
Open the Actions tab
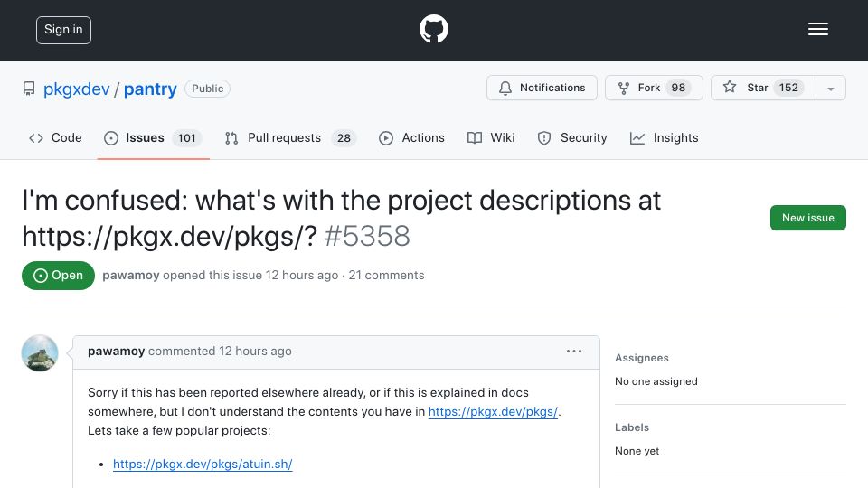click(x=412, y=137)
